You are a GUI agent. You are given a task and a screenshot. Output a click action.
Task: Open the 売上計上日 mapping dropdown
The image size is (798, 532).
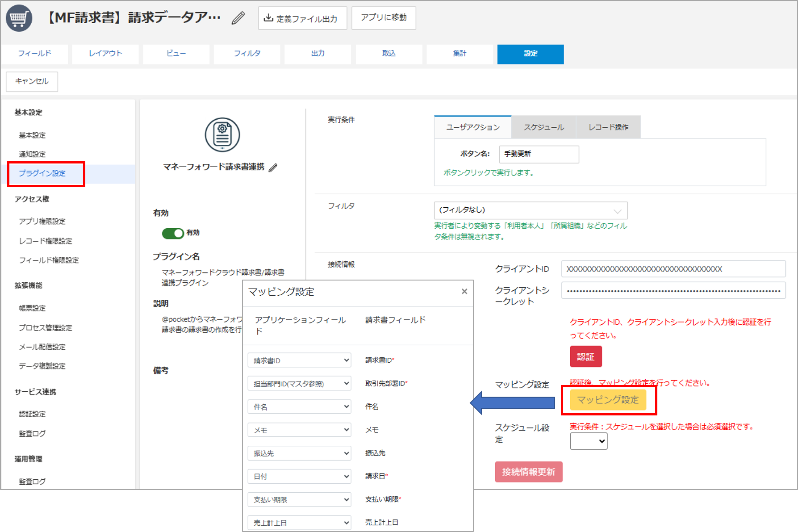pyautogui.click(x=299, y=523)
